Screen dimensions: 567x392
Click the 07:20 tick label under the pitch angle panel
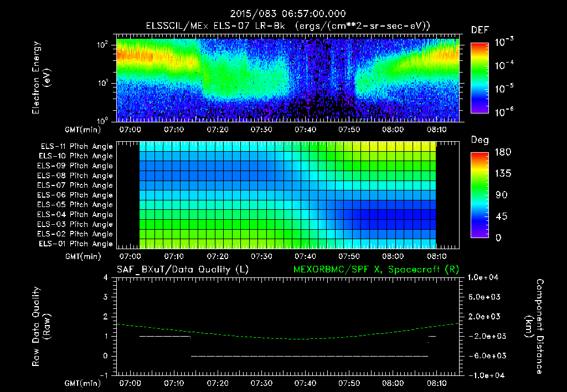[217, 256]
